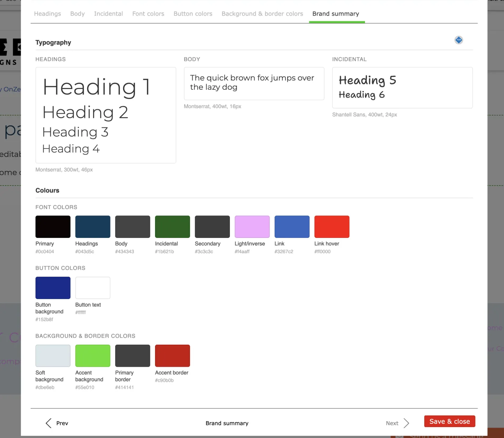Click the Prev label
The image size is (504, 438).
62,423
